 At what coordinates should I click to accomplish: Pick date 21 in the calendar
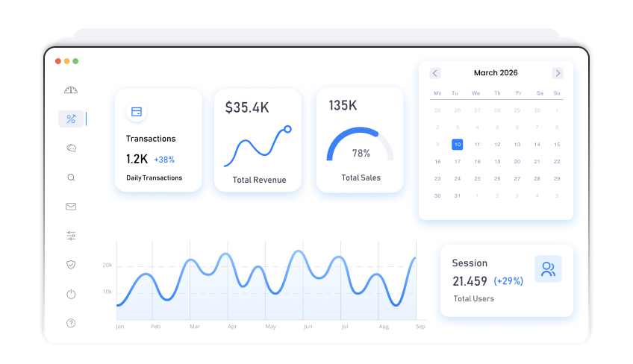coord(537,161)
